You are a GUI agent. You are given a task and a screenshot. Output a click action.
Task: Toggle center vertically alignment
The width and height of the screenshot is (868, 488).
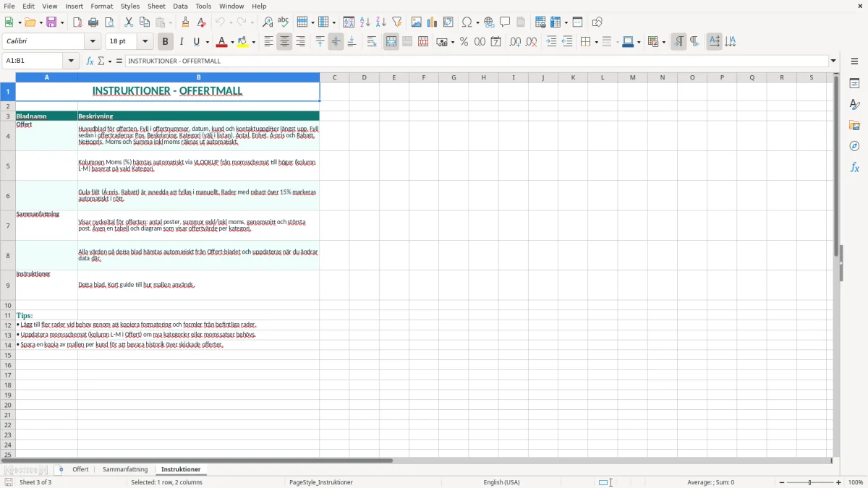coord(336,42)
